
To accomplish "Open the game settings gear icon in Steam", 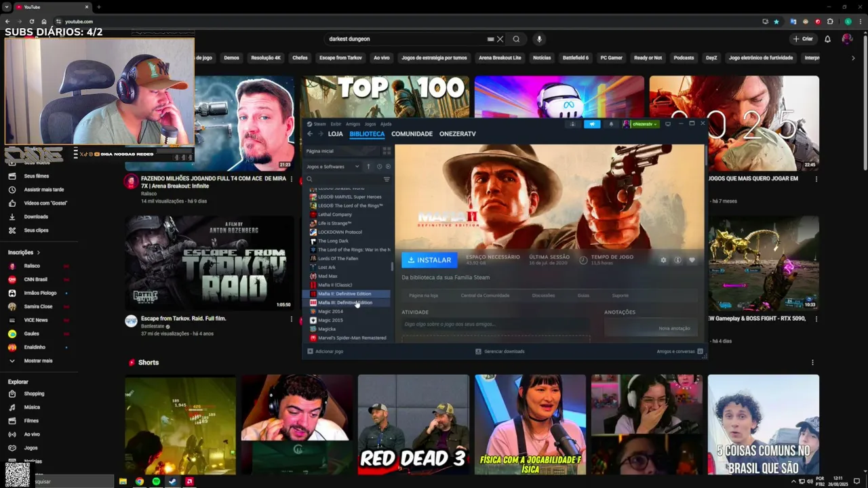I will point(663,260).
